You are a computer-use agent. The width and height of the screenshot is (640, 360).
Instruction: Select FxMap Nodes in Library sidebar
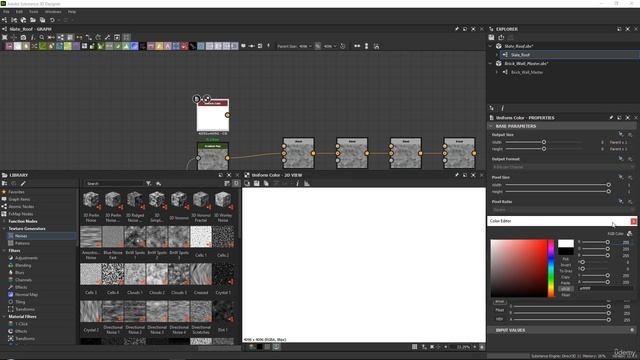point(21,214)
